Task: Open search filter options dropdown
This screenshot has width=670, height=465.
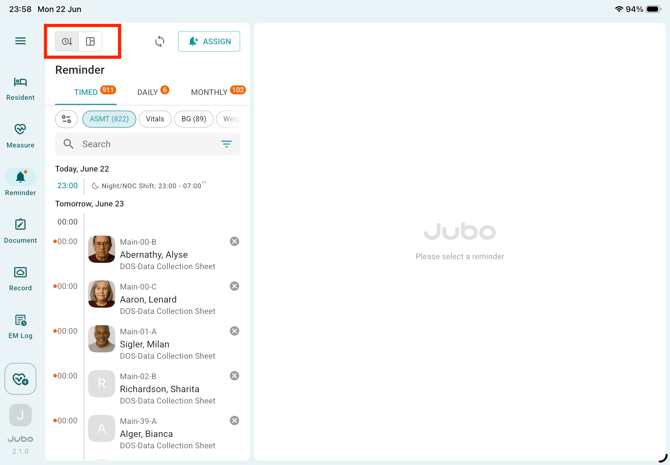Action: tap(226, 144)
